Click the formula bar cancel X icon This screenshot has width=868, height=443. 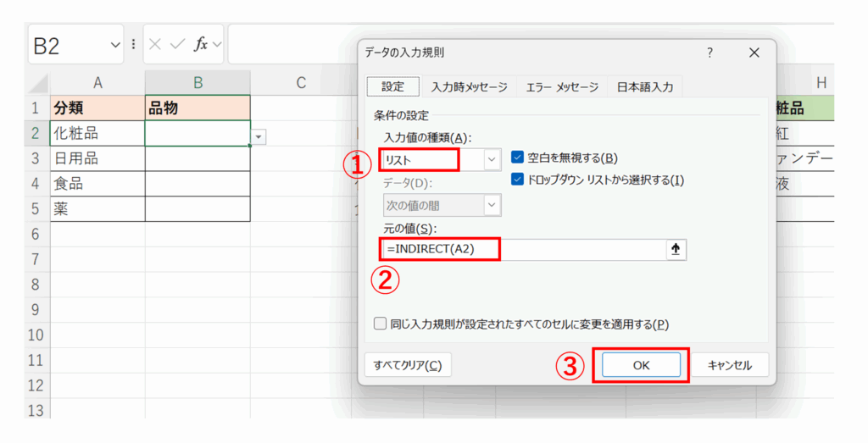155,45
